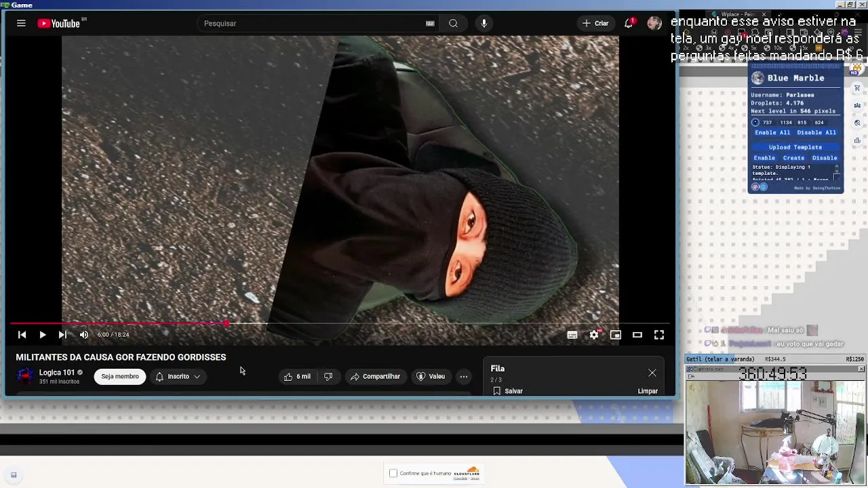The image size is (868, 488).
Task: Save the queue with Salvar
Action: pos(508,391)
